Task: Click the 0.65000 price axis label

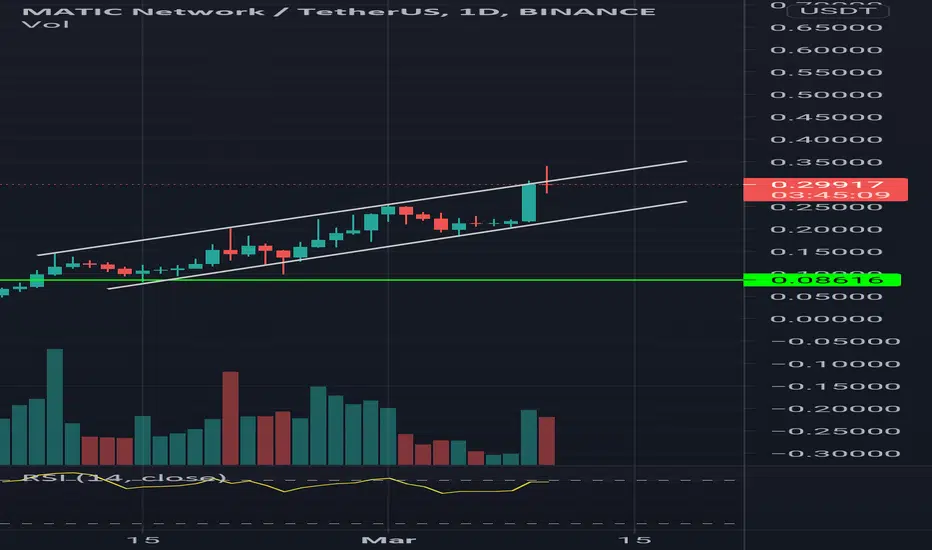Action: 826,28
